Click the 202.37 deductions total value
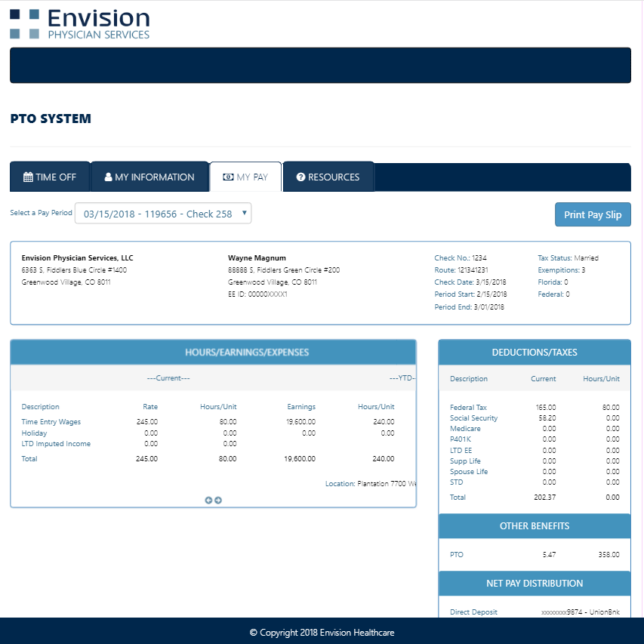 tap(544, 498)
